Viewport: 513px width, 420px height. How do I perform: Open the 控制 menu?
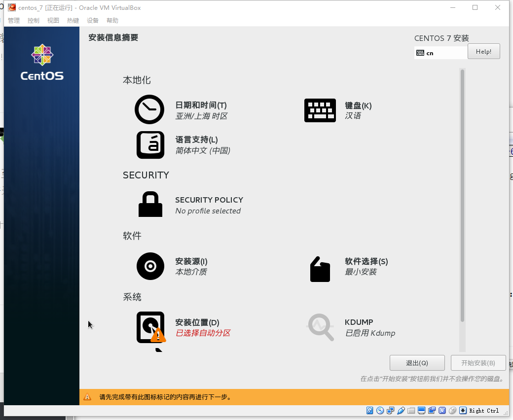(x=34, y=21)
